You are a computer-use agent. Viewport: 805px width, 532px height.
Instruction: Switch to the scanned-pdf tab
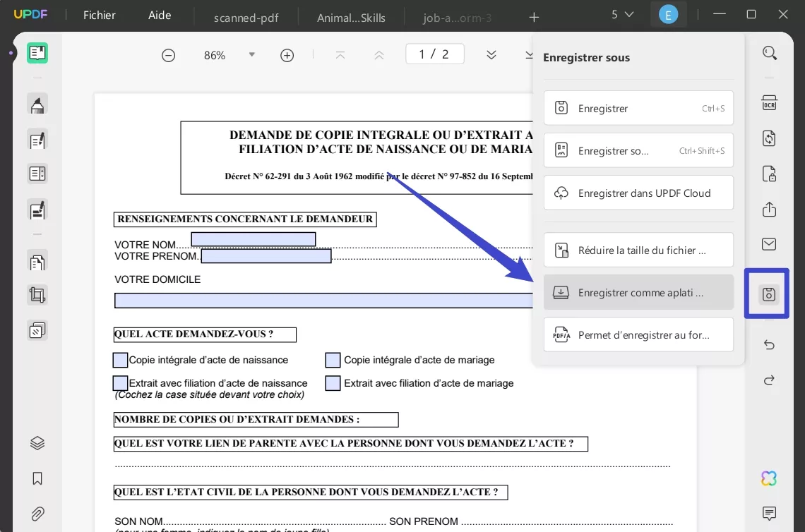tap(246, 18)
